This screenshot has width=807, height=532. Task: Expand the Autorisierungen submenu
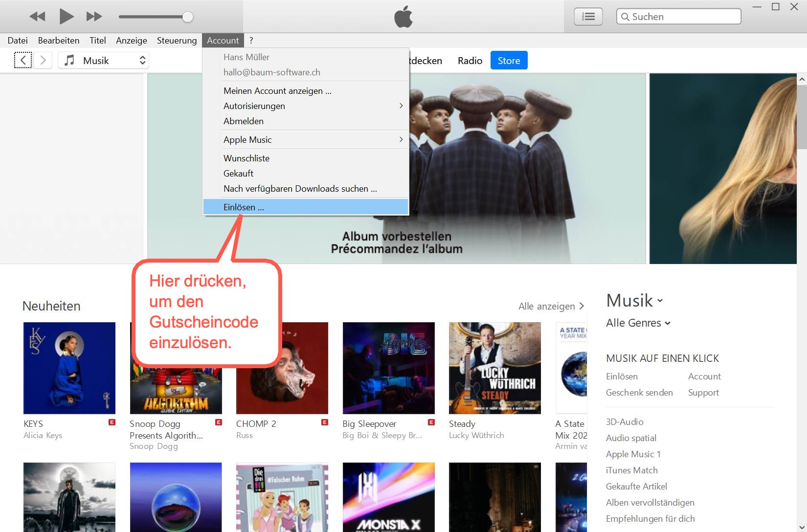click(306, 106)
